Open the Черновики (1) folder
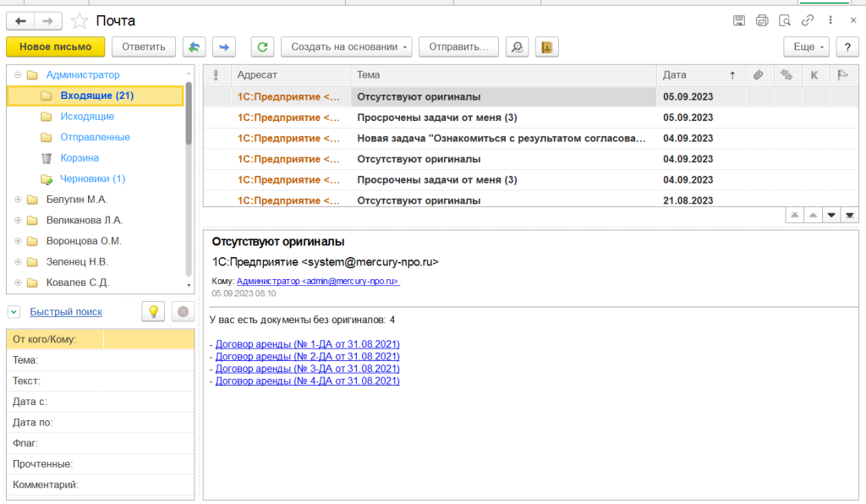 click(x=92, y=178)
